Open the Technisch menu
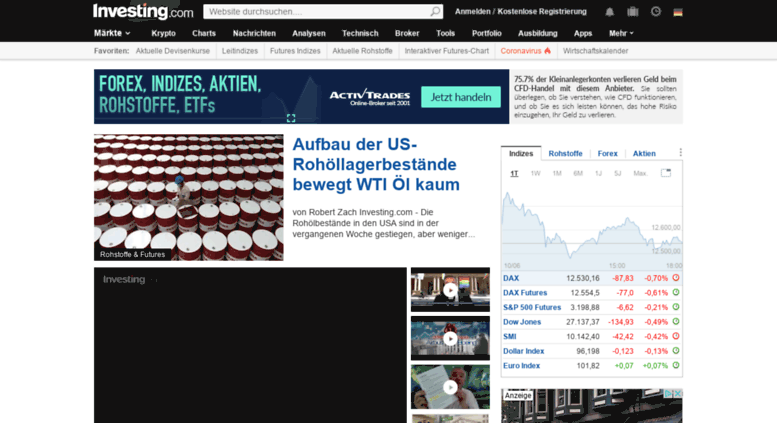Screen dimensions: 777x423 [360, 33]
